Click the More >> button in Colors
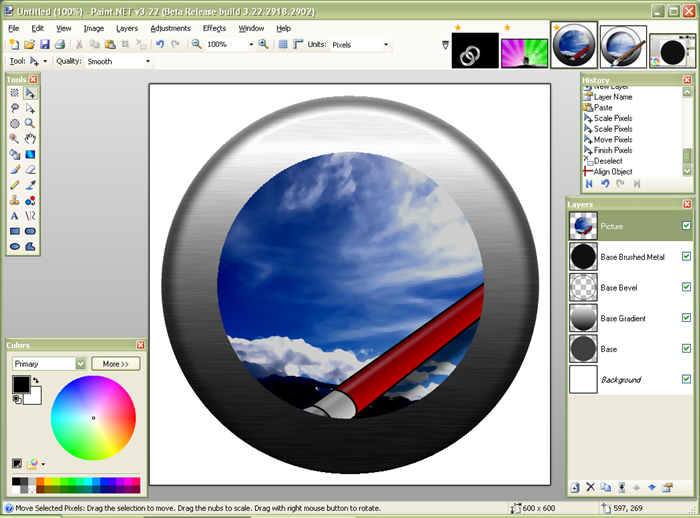Image resolution: width=700 pixels, height=518 pixels. (116, 364)
